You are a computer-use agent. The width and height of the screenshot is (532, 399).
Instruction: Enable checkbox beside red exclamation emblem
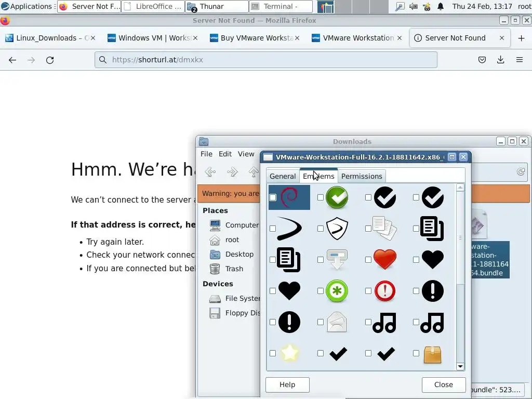[368, 291]
